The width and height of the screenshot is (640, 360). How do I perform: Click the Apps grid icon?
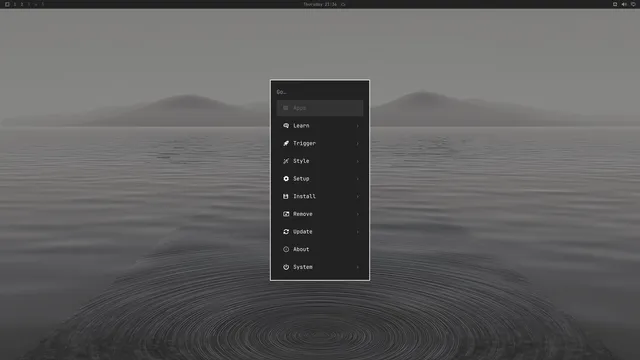(286, 108)
